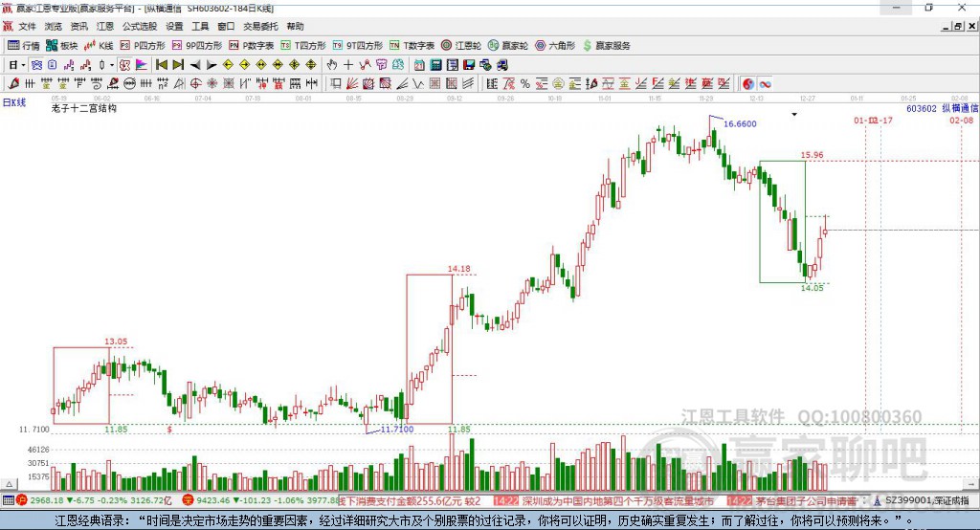Screen dimensions: 980x530
Task: Open the 资讯 menu
Action: tap(78, 26)
